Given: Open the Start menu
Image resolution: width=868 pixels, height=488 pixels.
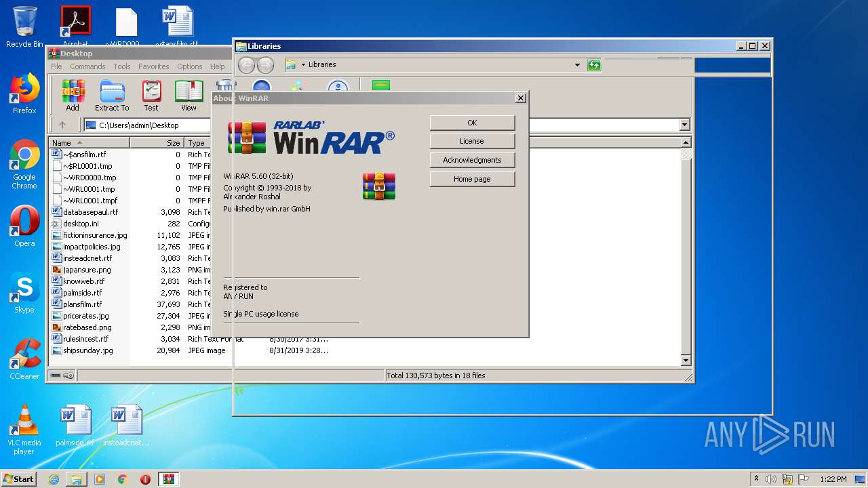Looking at the screenshot, I should 19,479.
